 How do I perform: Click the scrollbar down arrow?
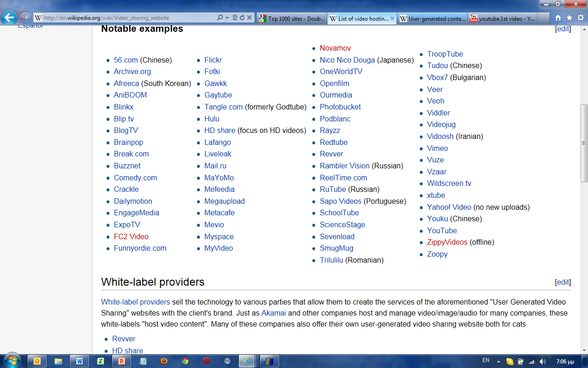pyautogui.click(x=584, y=350)
